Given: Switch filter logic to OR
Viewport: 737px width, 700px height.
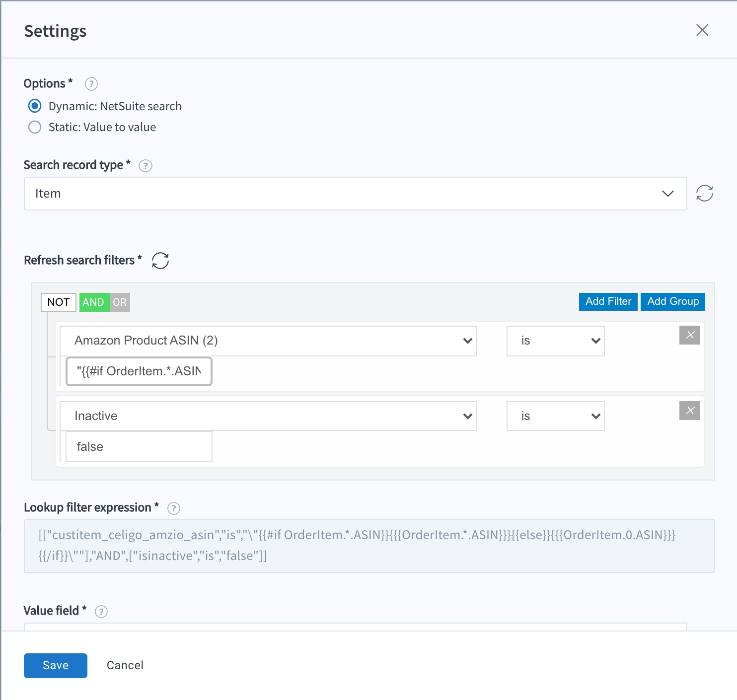Looking at the screenshot, I should point(120,302).
